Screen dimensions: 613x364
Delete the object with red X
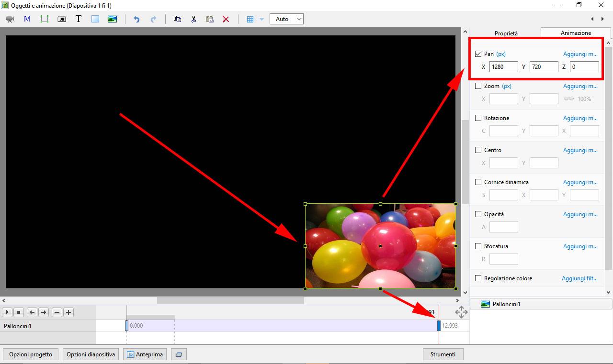coord(226,19)
